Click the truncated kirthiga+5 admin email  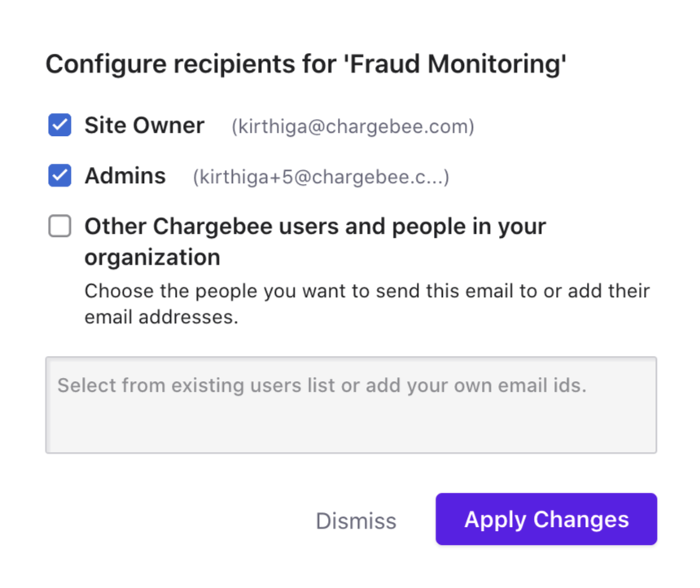click(x=321, y=178)
